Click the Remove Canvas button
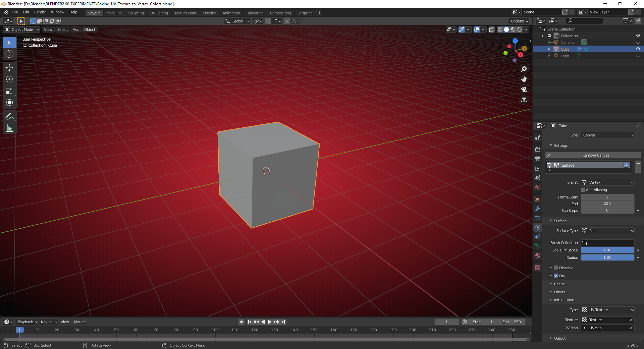The image size is (644, 349). [593, 155]
